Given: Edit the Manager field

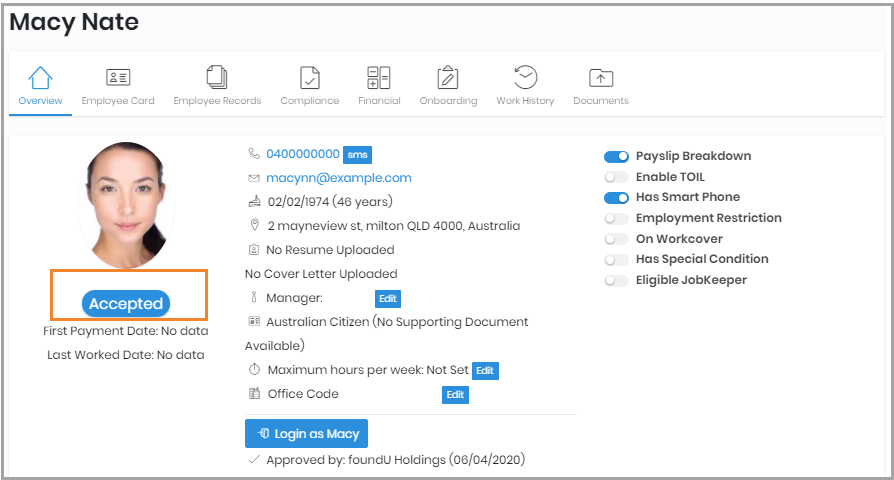Looking at the screenshot, I should point(387,298).
